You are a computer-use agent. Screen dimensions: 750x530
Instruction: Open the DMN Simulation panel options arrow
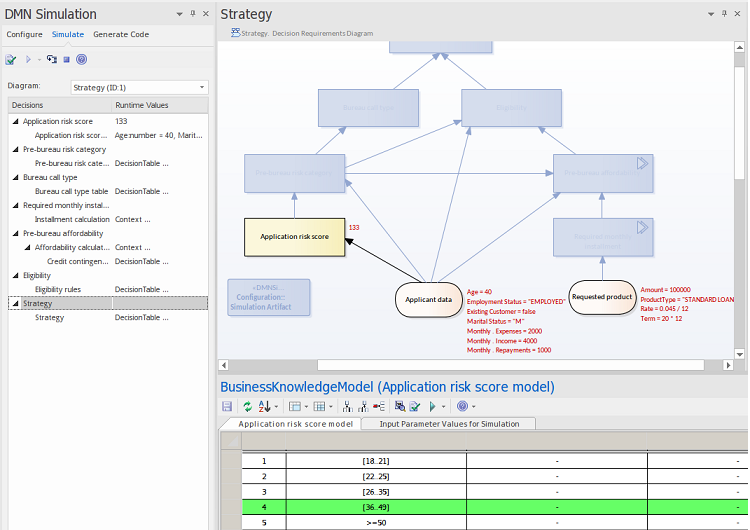pyautogui.click(x=179, y=14)
